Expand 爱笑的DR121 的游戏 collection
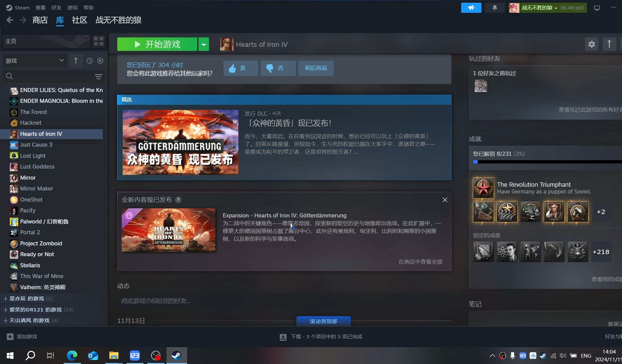The height and width of the screenshot is (364, 622). tap(38, 309)
